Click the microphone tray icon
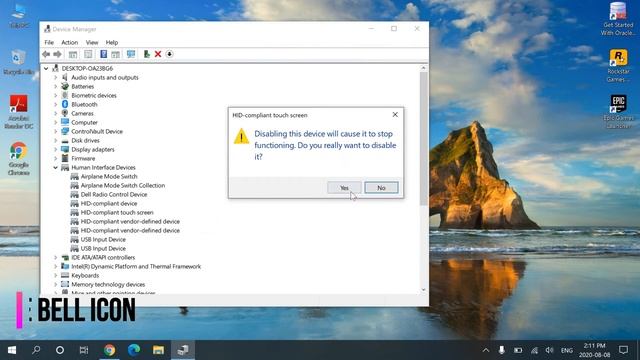This screenshot has height=360, width=640. pos(502,350)
